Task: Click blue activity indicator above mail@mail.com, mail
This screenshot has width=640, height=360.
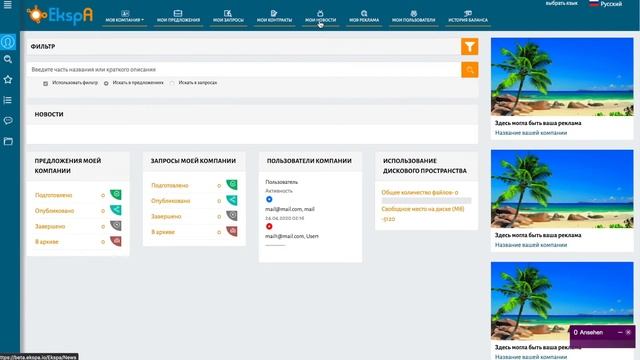Action: [269, 199]
